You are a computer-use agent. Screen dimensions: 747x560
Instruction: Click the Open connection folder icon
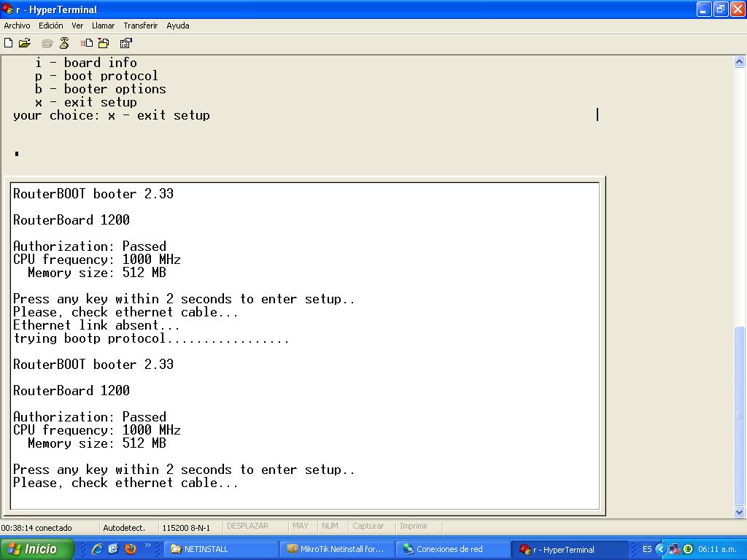tap(25, 43)
